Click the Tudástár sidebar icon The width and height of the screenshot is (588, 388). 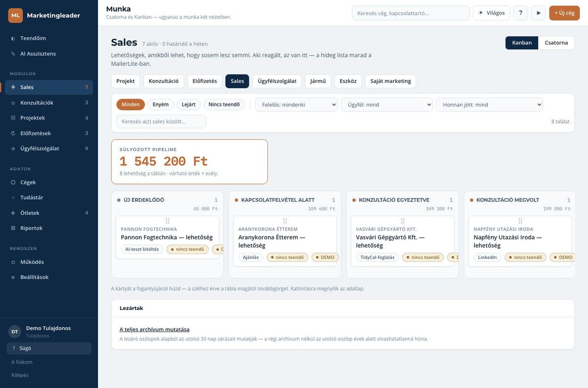click(13, 198)
